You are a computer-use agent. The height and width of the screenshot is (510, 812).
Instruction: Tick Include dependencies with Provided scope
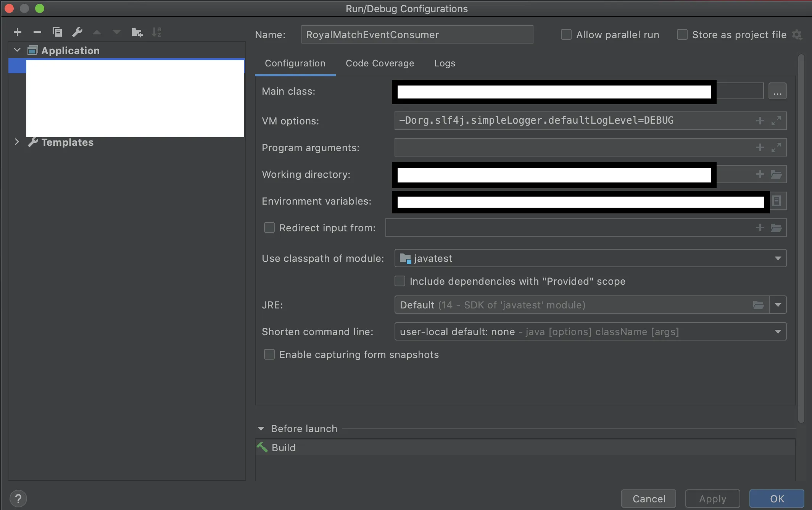click(400, 281)
